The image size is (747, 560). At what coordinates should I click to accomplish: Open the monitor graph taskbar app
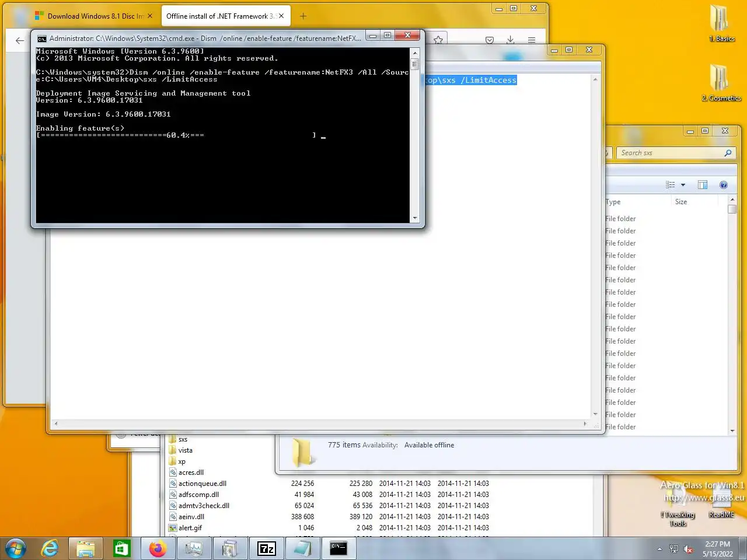pos(194,549)
